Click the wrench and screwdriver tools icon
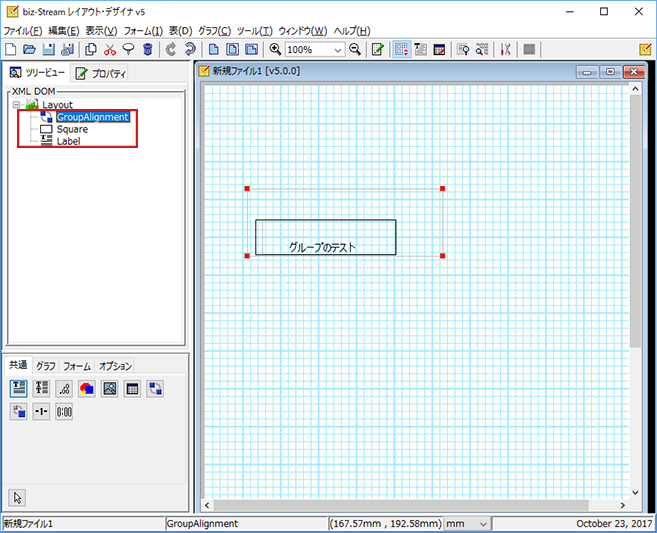657x533 pixels. click(x=506, y=49)
